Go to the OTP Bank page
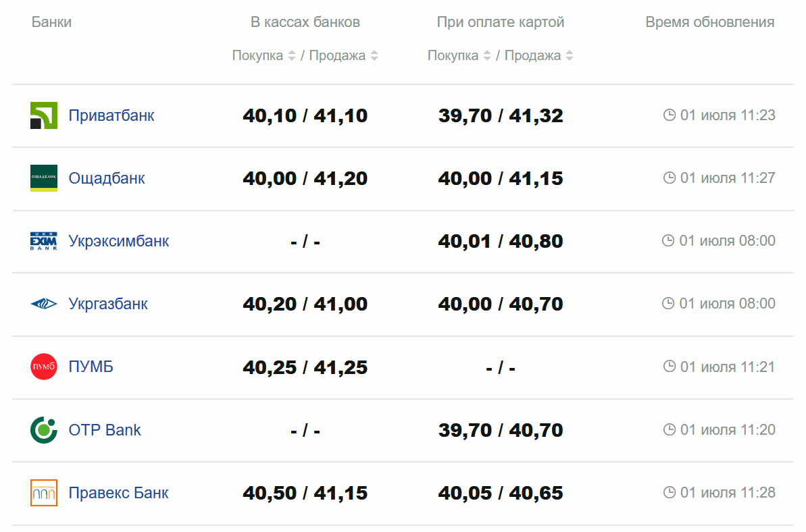Viewport: 806px width, 532px height. coord(105,430)
